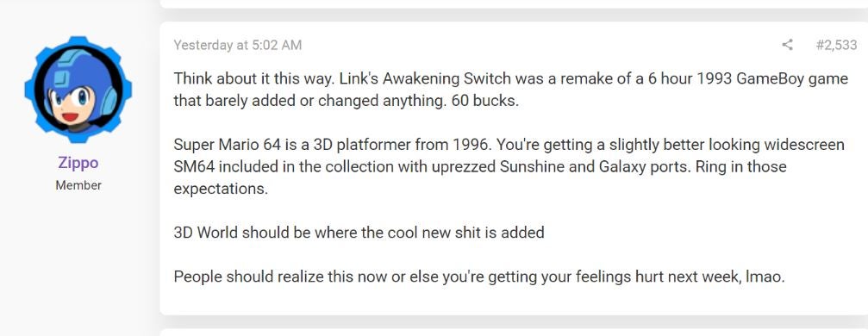Screen dimensions: 868x336
Task: Open the #2,533 post permalink
Action: (836, 45)
